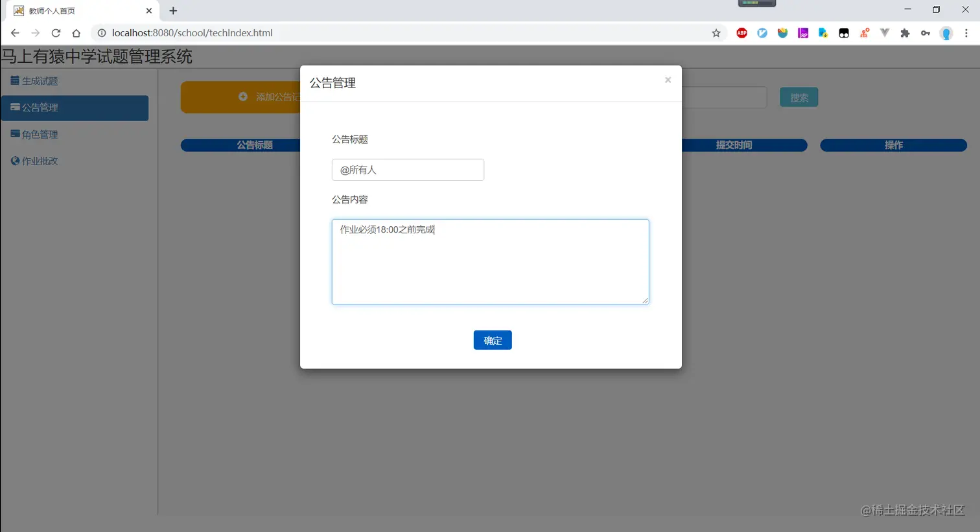This screenshot has height=532, width=980.
Task: Click the browser address bar URL
Action: tap(192, 33)
